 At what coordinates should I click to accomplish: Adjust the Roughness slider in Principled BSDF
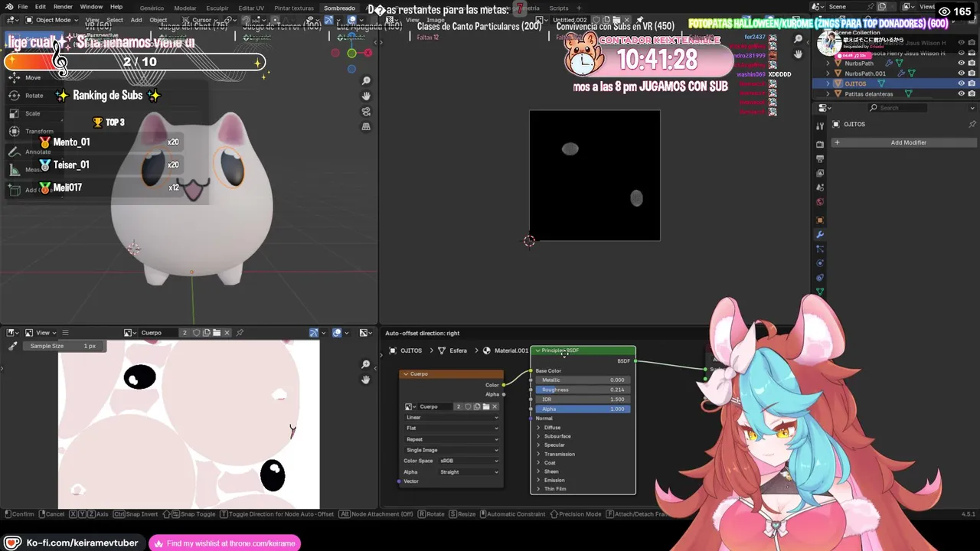583,390
